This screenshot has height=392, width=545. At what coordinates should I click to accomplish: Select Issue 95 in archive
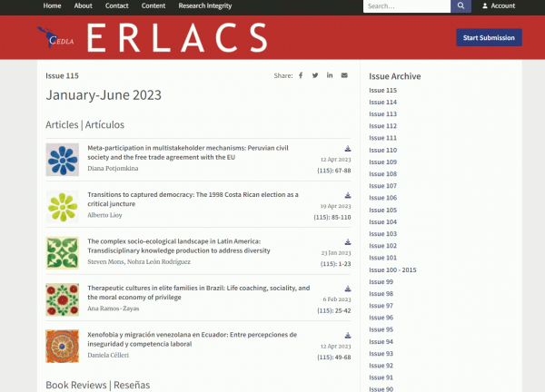381,329
